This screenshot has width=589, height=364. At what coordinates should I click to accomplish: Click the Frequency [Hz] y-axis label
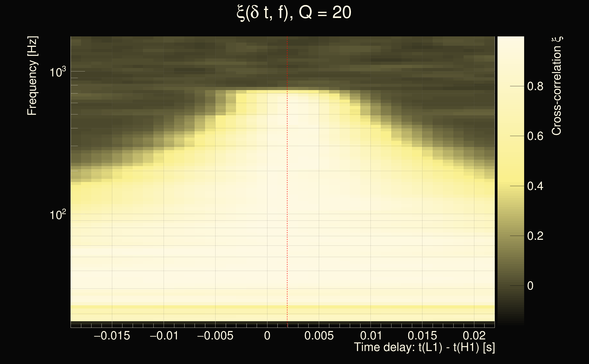pos(32,76)
